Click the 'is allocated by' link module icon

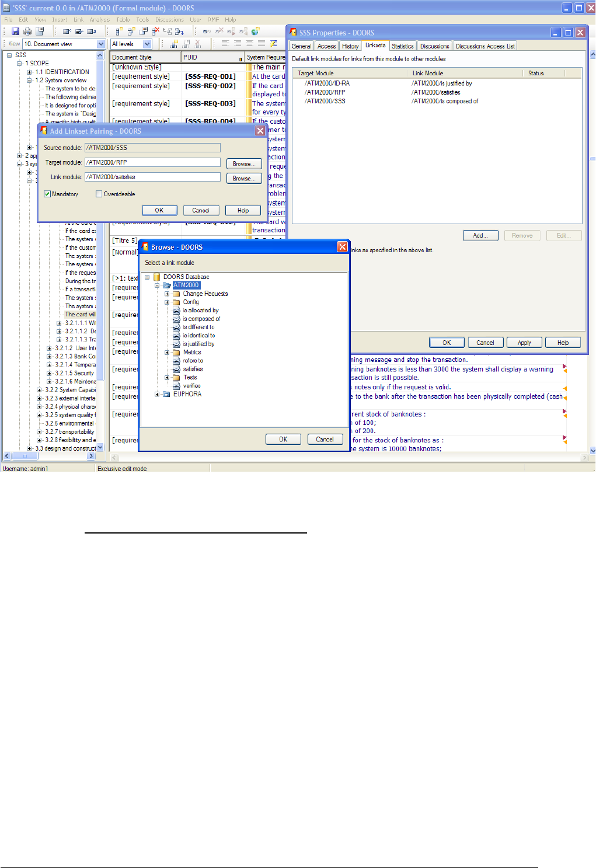(x=176, y=311)
